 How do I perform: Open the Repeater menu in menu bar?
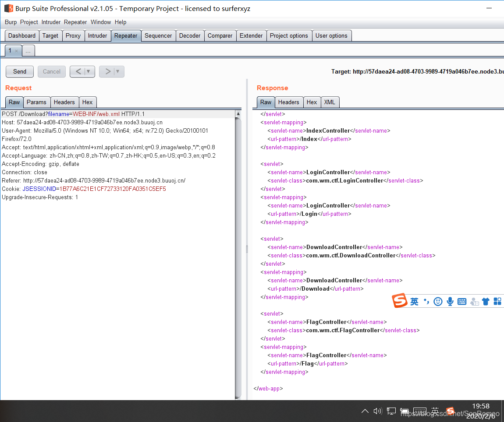pos(75,22)
